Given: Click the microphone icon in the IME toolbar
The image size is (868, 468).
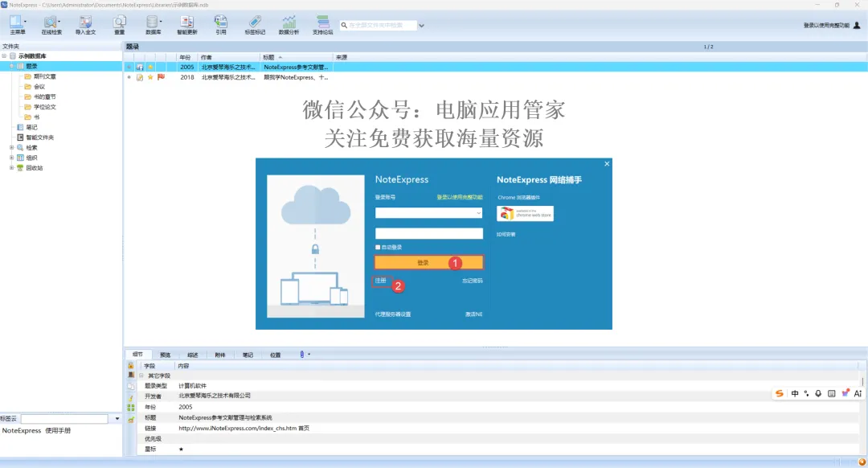Looking at the screenshot, I should [x=818, y=393].
